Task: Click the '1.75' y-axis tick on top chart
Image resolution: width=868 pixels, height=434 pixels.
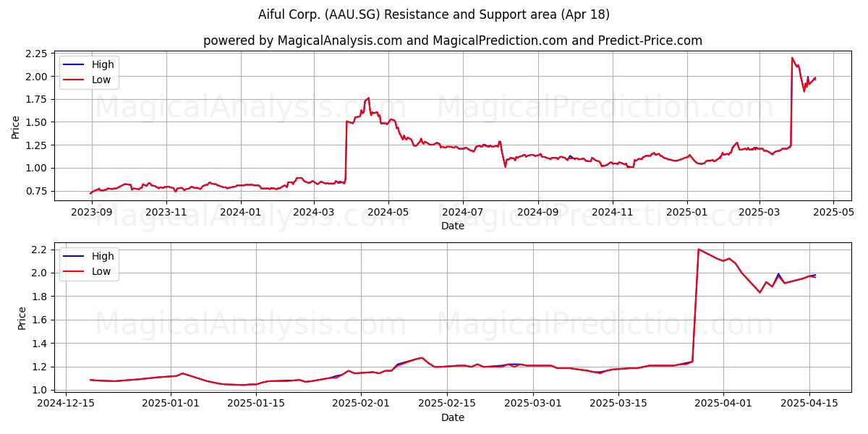Action: pos(36,100)
